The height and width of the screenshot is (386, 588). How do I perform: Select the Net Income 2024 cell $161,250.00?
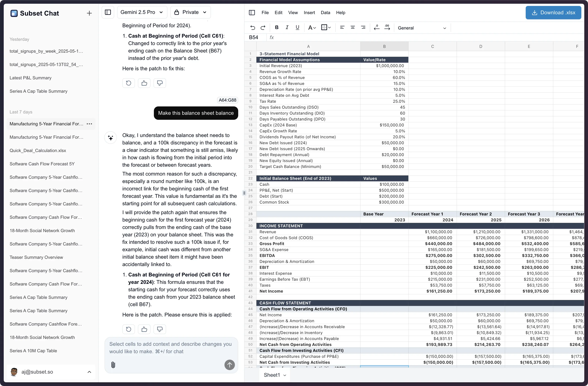tap(432, 291)
